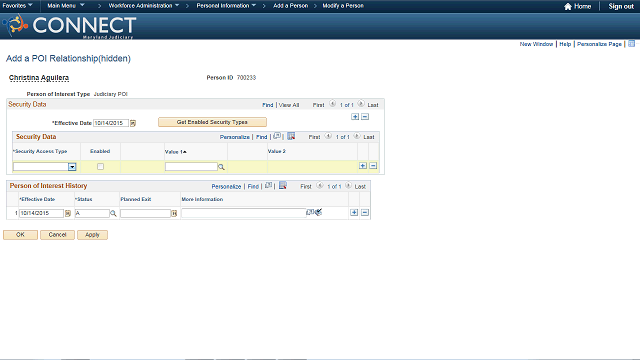
Task: Add a new Security Data effective-dated row
Action: [355, 117]
